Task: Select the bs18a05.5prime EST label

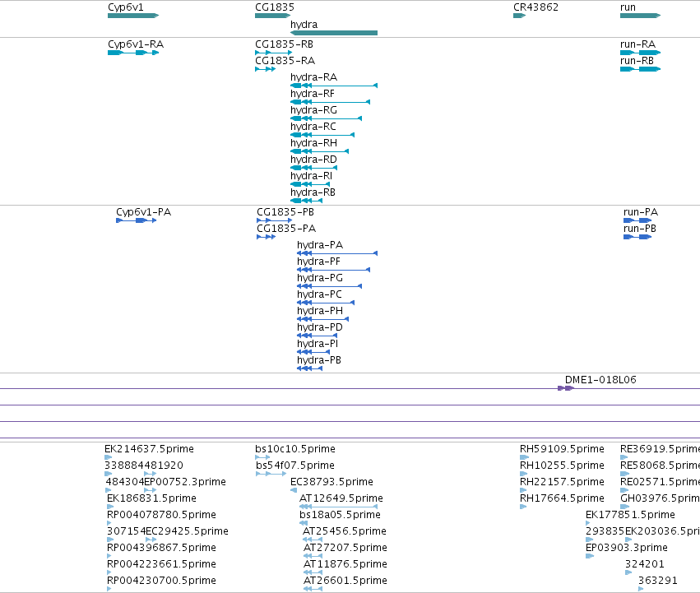Action: pos(340,515)
